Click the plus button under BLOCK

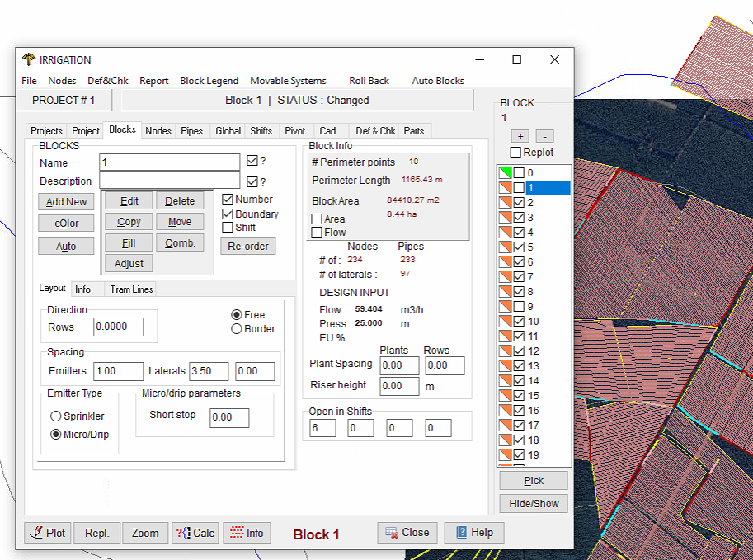[520, 136]
